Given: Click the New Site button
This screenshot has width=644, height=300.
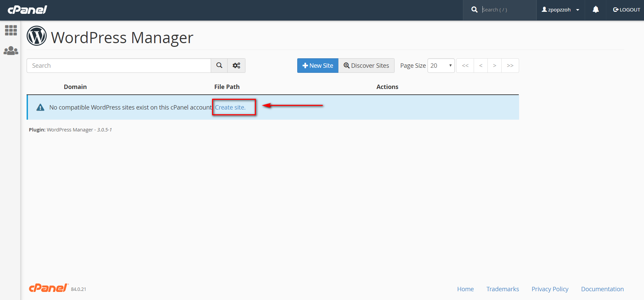Looking at the screenshot, I should 318,65.
